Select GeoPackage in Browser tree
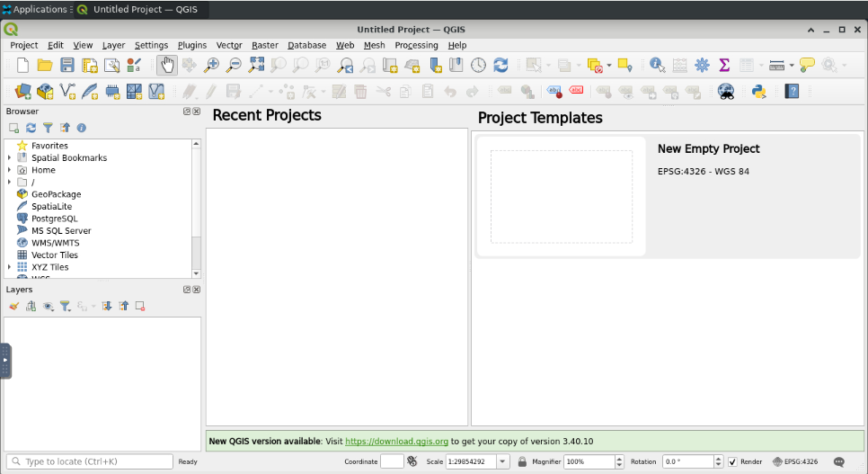868x474 pixels. tap(56, 194)
